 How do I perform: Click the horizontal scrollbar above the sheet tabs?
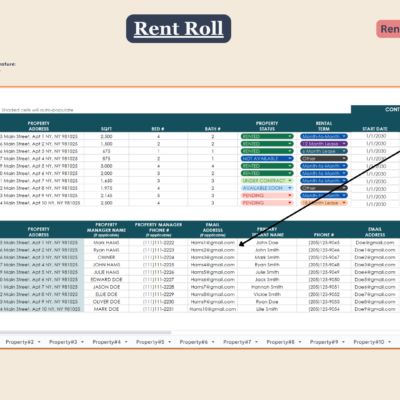pos(85,332)
